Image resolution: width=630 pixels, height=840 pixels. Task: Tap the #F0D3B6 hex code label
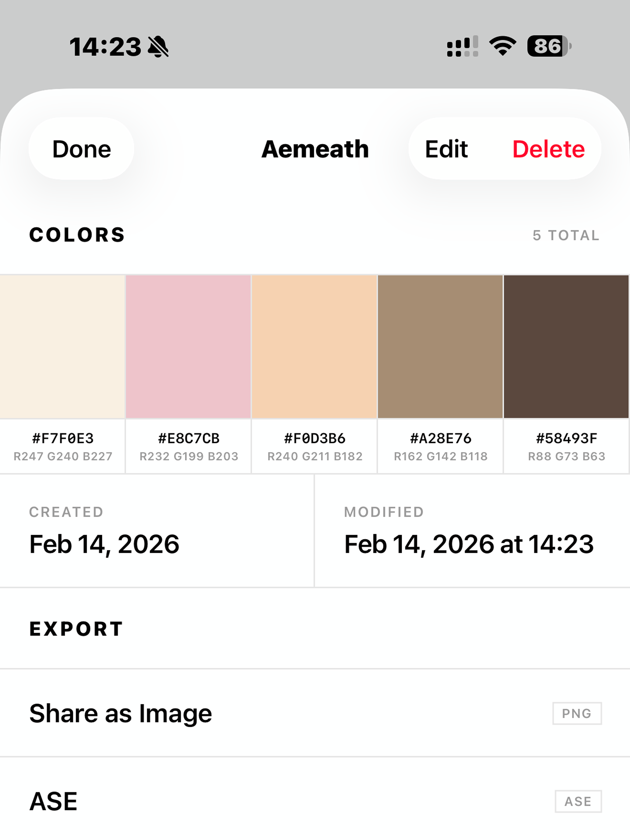315,439
